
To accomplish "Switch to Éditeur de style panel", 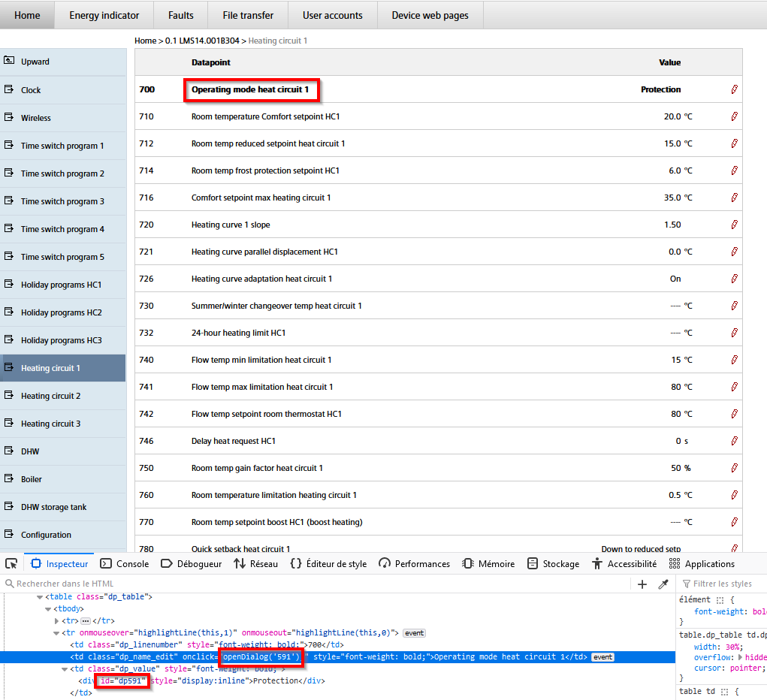I will [x=329, y=563].
